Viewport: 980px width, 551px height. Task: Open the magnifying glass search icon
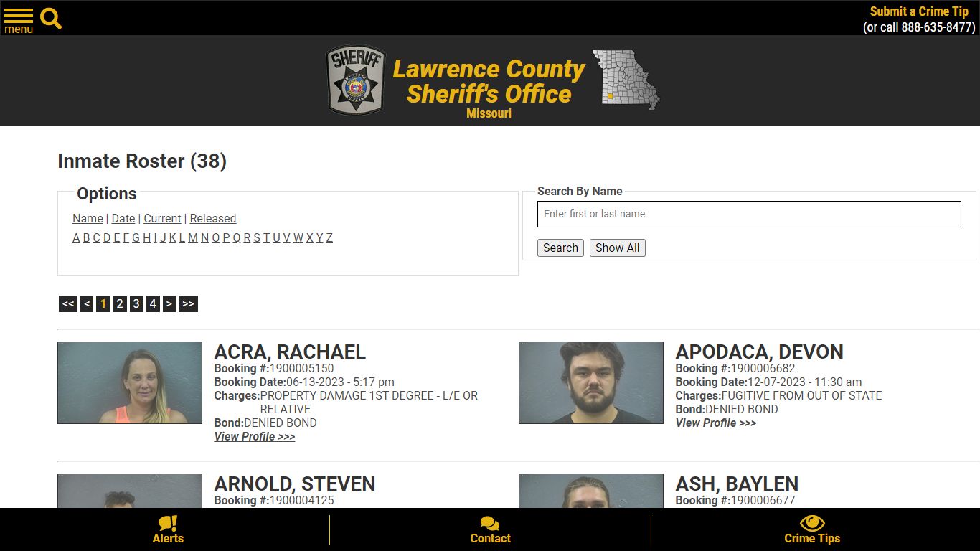click(51, 19)
